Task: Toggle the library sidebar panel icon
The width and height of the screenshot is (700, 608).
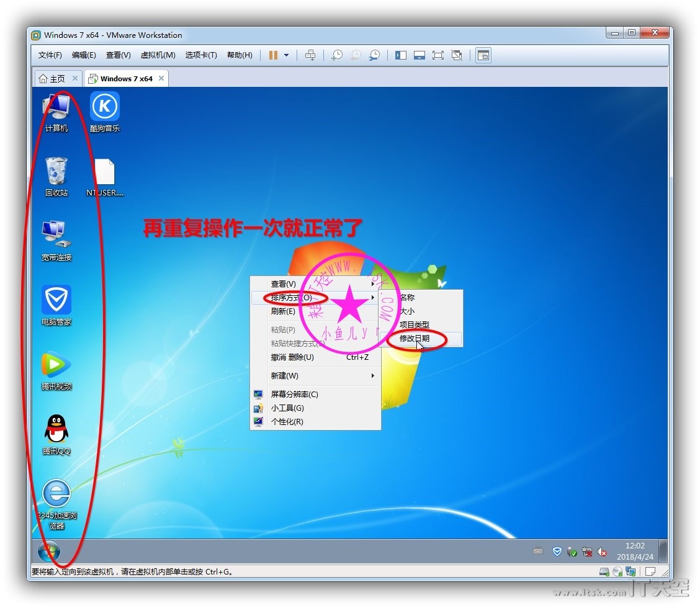Action: pos(401,55)
